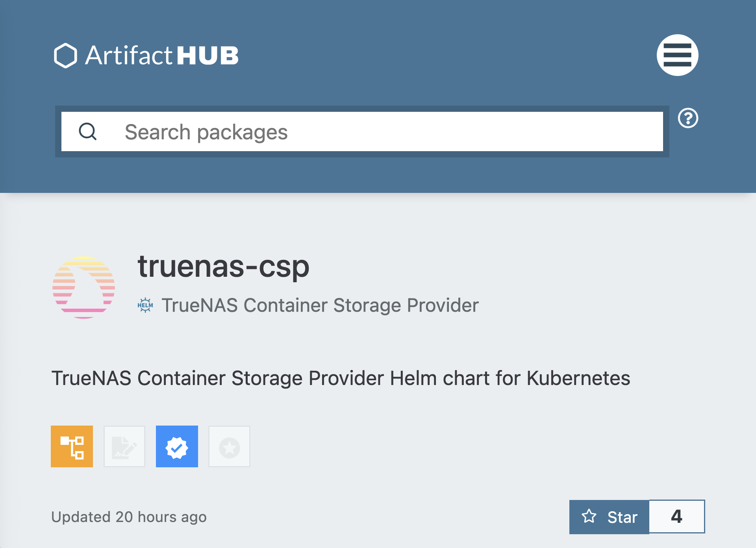
Task: Click the star count showing 4
Action: [x=676, y=517]
